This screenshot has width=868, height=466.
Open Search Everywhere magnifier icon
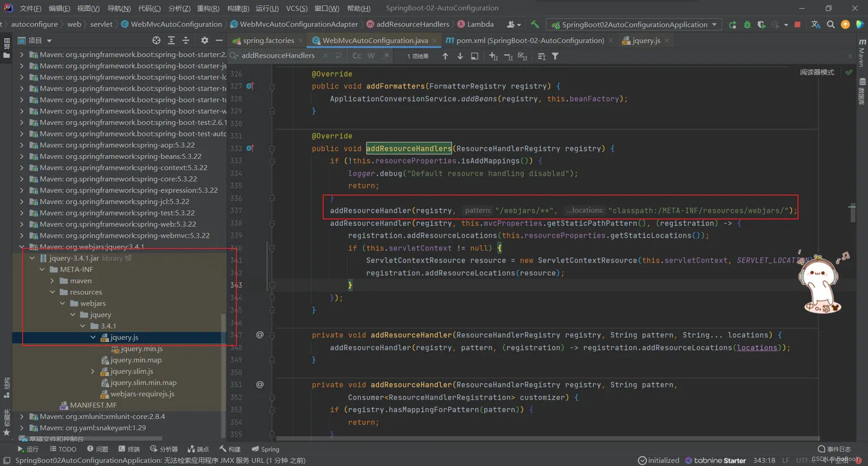[x=831, y=25]
